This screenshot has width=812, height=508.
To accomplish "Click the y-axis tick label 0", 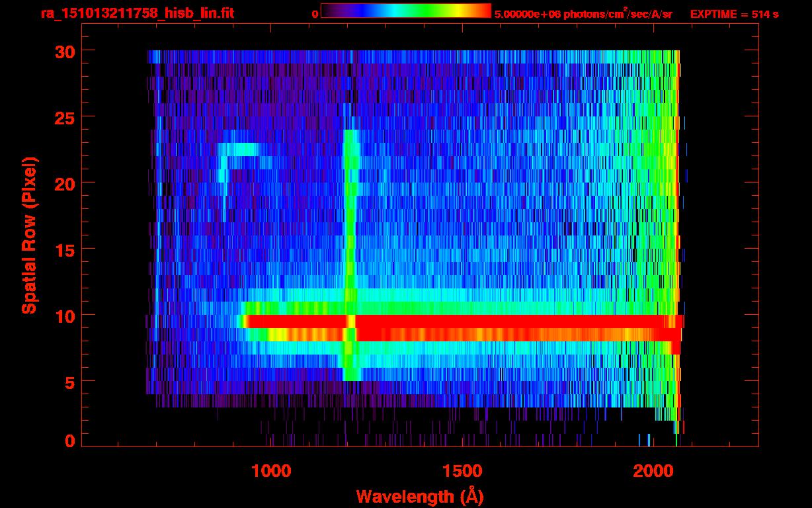I will (69, 441).
